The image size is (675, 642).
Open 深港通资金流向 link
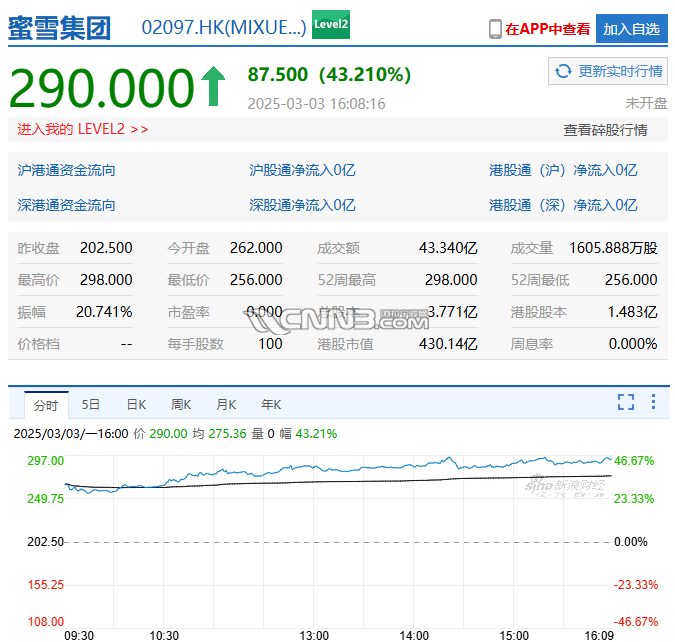66,205
